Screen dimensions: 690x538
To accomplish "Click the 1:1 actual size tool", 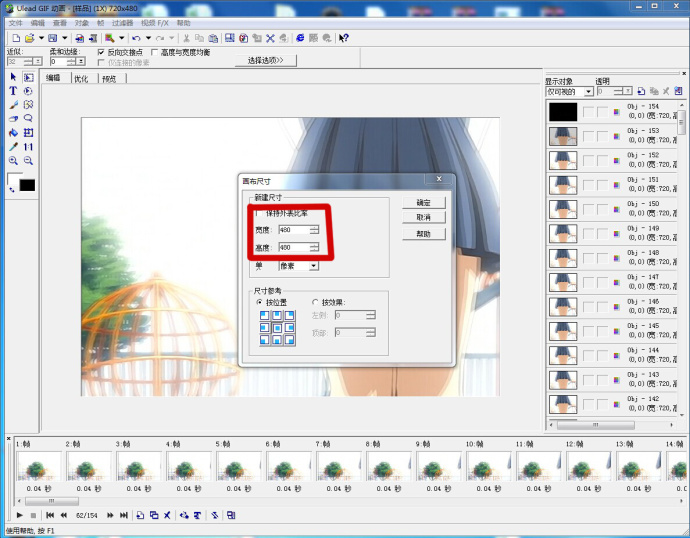I will (28, 146).
